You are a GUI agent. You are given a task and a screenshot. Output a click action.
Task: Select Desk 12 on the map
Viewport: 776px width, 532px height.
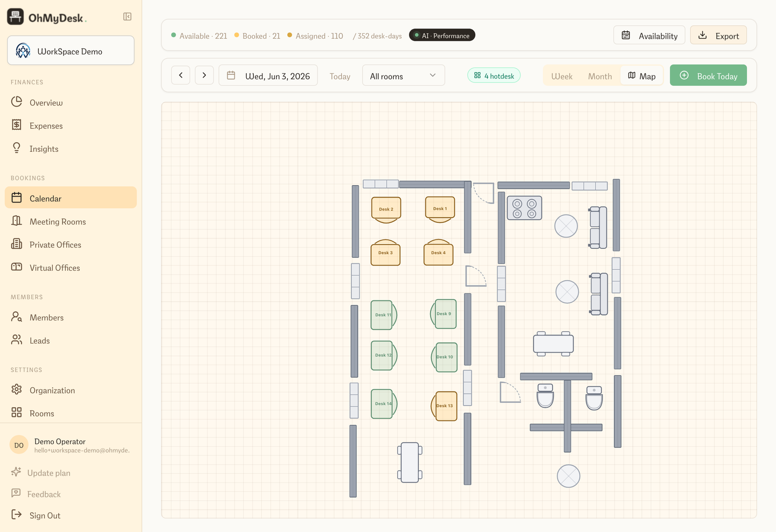pos(384,355)
